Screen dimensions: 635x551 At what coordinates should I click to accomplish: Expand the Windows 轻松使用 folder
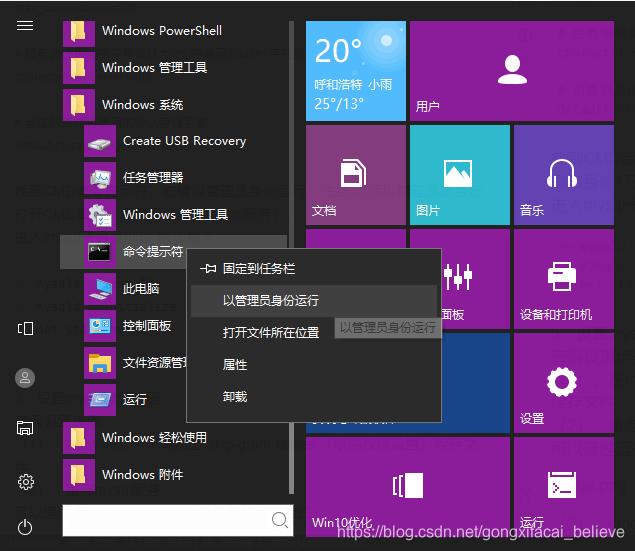(x=174, y=438)
